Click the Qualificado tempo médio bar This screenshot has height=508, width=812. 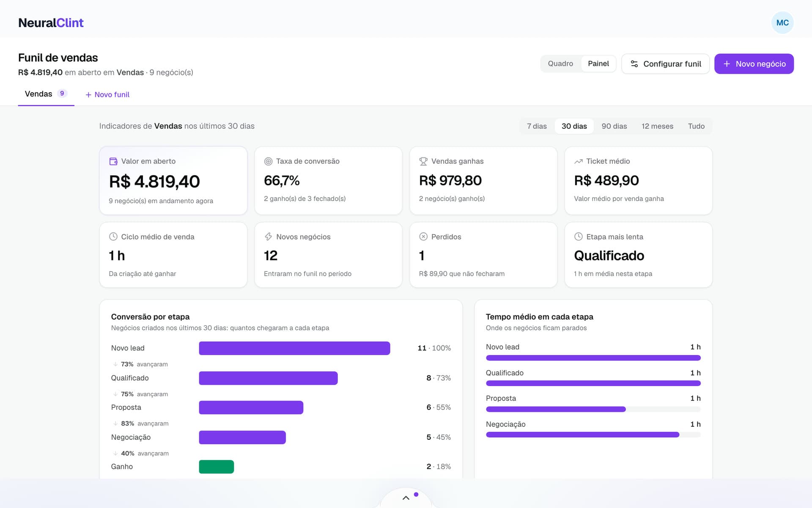593,383
